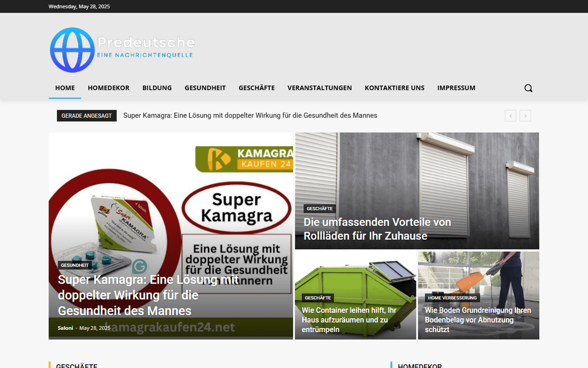Click Geschäfte tag on Rollläden article
This screenshot has height=368, width=588.
tap(320, 208)
